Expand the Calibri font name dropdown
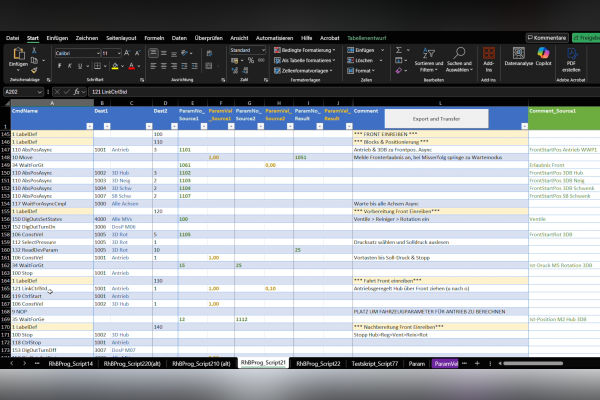Image resolution: width=600 pixels, height=400 pixels. (x=96, y=51)
